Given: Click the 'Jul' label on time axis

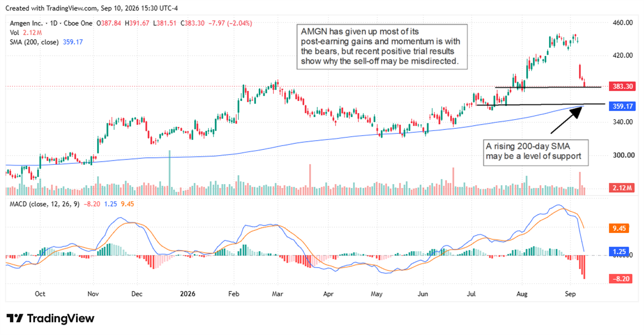Looking at the screenshot, I should pos(472,294).
